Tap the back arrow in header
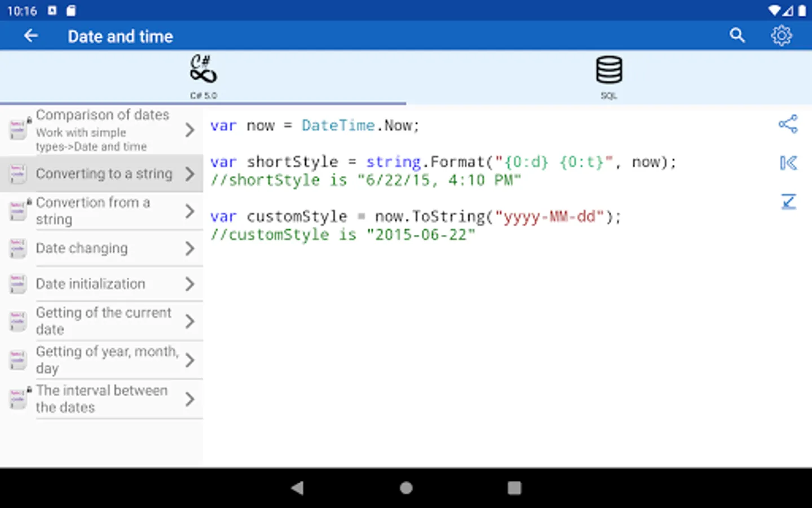Viewport: 812px width, 508px height. pyautogui.click(x=31, y=36)
